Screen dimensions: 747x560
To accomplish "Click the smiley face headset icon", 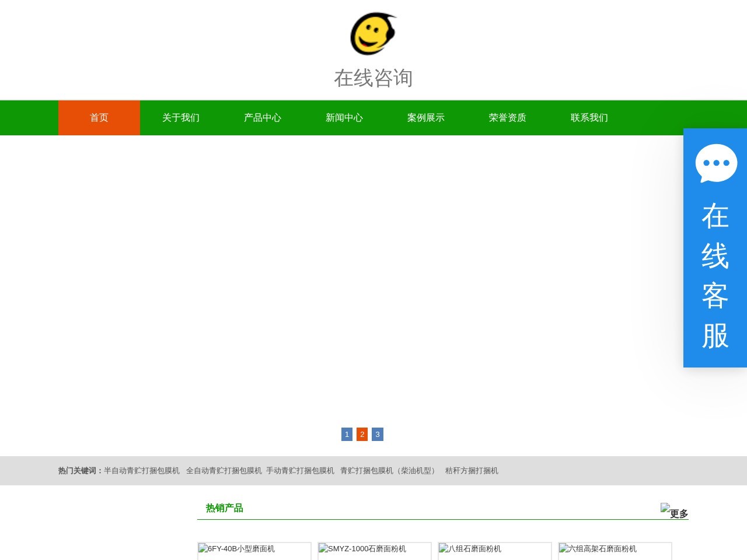I will (x=373, y=34).
